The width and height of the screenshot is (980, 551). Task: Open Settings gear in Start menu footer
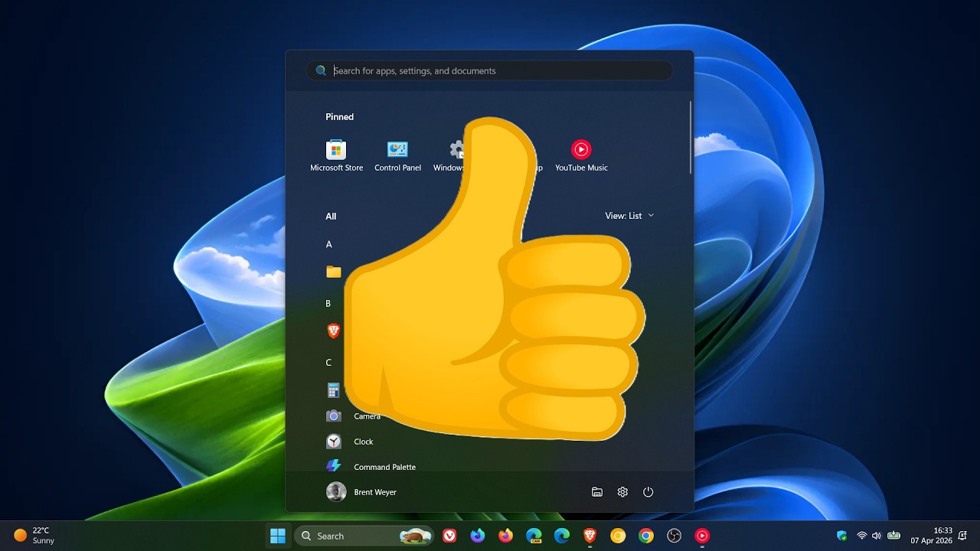[622, 492]
